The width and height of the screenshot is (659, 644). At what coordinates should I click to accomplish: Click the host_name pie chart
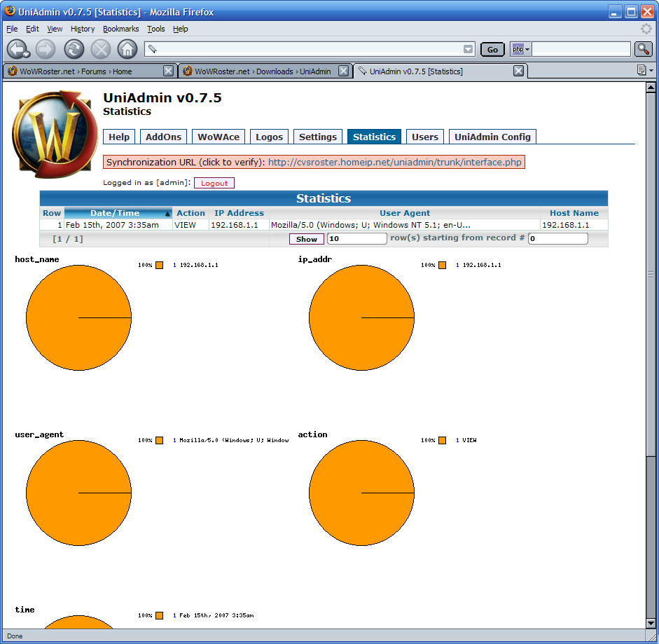coord(78,317)
